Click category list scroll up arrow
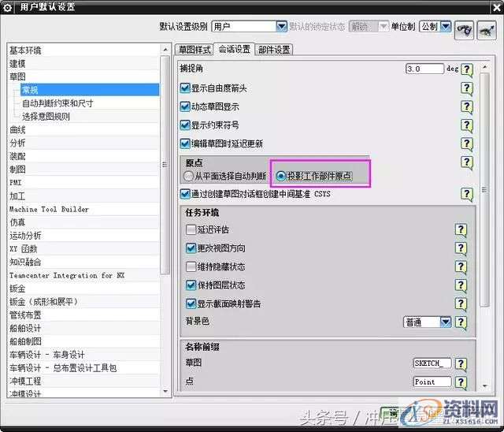The height and width of the screenshot is (432, 504). (x=165, y=50)
